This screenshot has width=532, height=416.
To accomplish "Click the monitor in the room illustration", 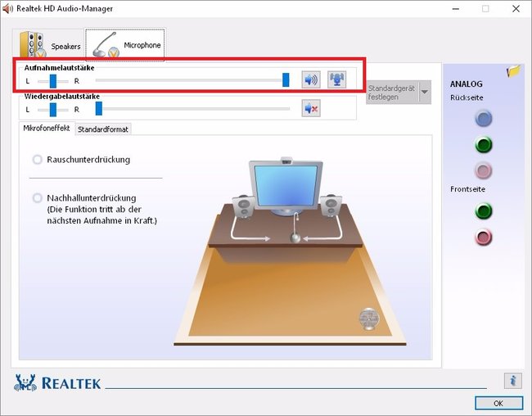I will tap(286, 186).
